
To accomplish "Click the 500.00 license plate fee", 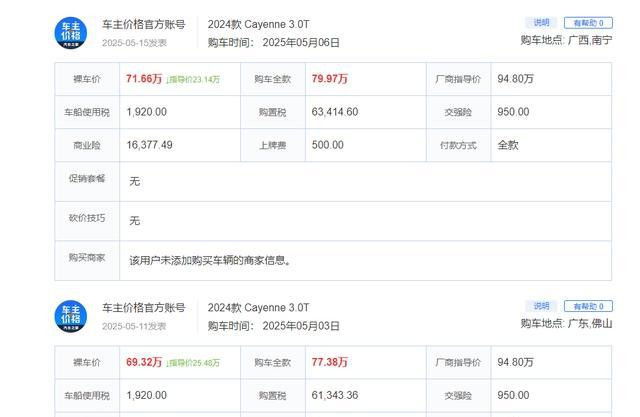I will (x=327, y=145).
